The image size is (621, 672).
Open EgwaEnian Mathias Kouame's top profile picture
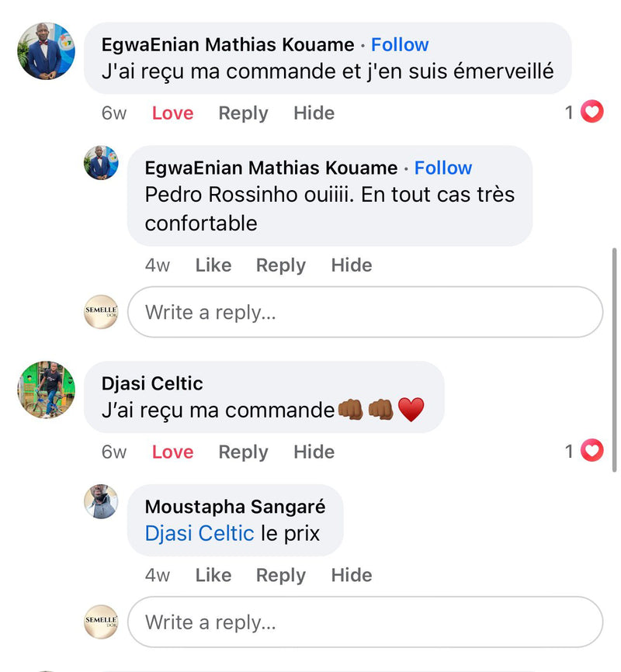(47, 50)
